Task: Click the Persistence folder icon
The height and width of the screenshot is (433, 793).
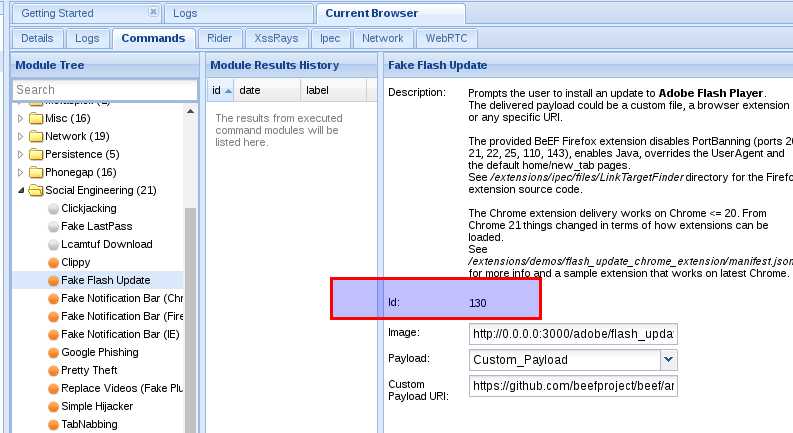Action: pyautogui.click(x=36, y=154)
